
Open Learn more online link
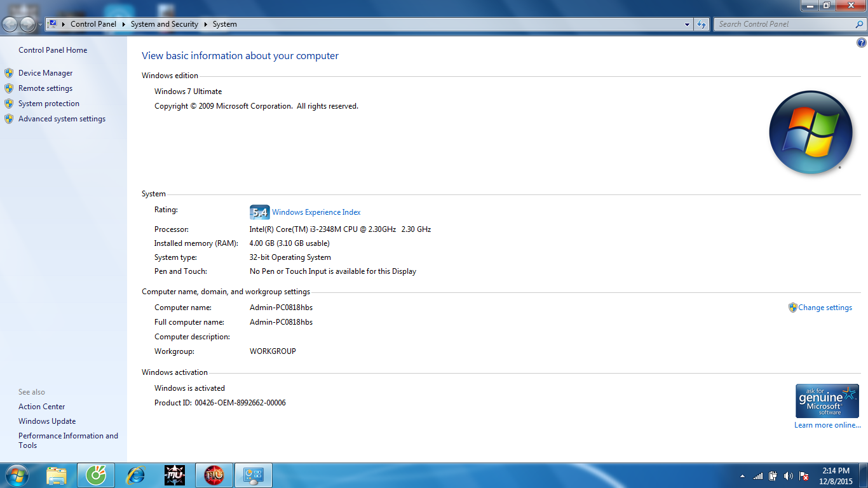[828, 425]
